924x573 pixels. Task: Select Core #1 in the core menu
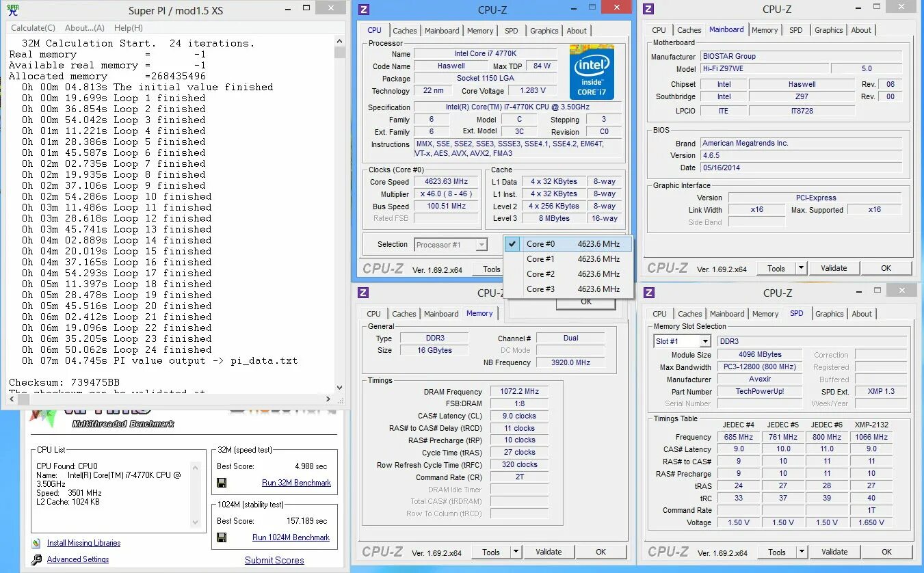(x=568, y=259)
